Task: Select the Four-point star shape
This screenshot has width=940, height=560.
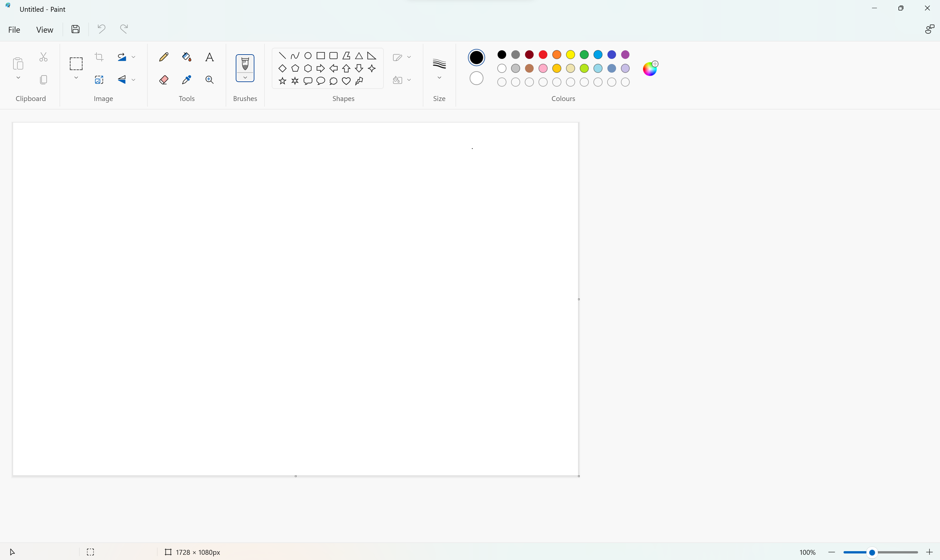Action: tap(372, 68)
